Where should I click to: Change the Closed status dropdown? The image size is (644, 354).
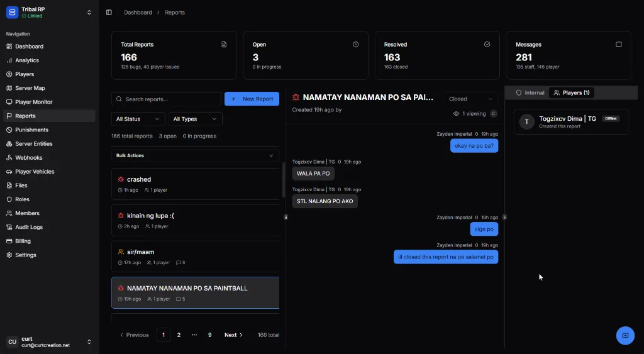pos(470,99)
